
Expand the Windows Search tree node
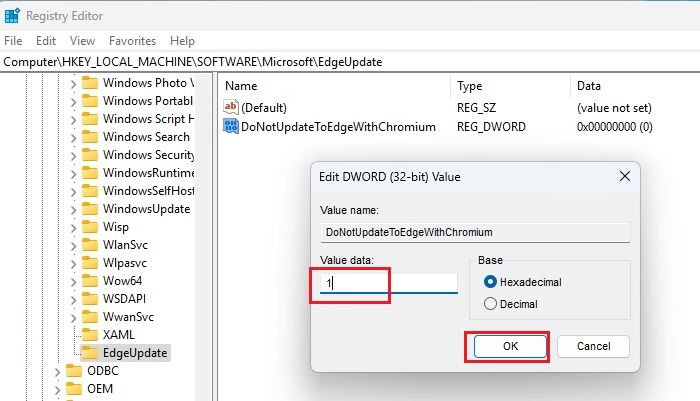click(x=73, y=138)
